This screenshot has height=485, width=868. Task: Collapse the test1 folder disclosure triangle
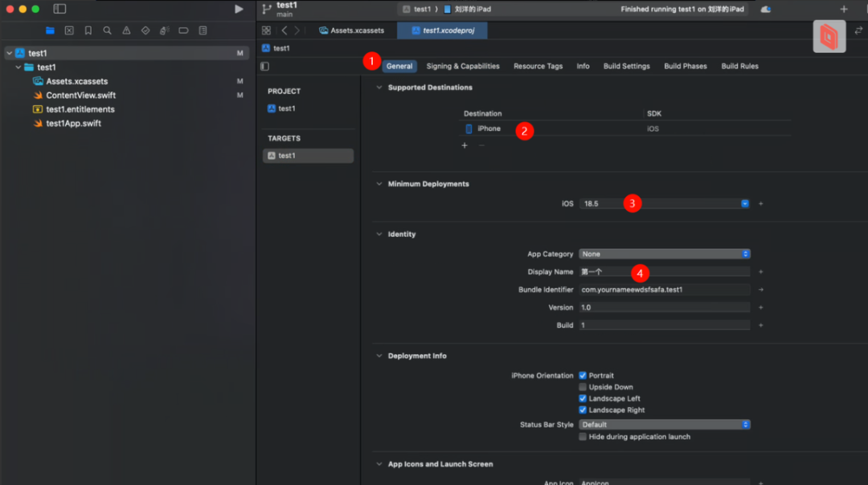coord(18,67)
